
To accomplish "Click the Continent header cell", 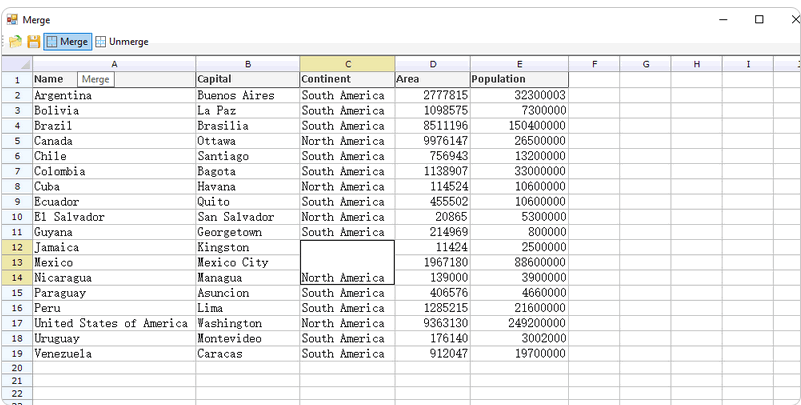I will coord(347,80).
